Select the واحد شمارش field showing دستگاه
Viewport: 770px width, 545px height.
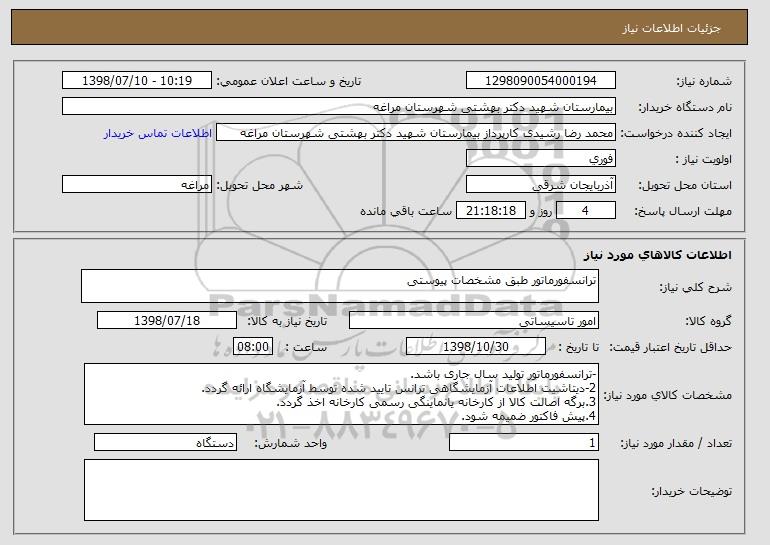[x=160, y=443]
